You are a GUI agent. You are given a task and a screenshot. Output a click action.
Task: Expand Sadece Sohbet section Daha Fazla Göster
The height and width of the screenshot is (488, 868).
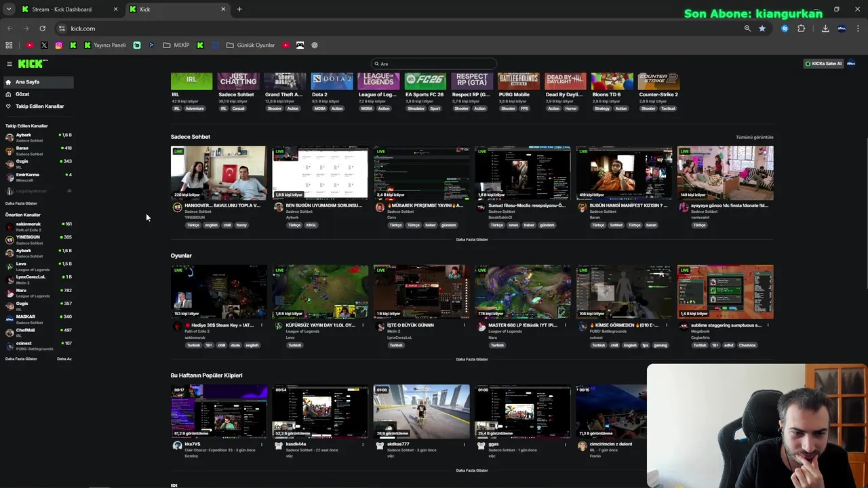point(472,239)
